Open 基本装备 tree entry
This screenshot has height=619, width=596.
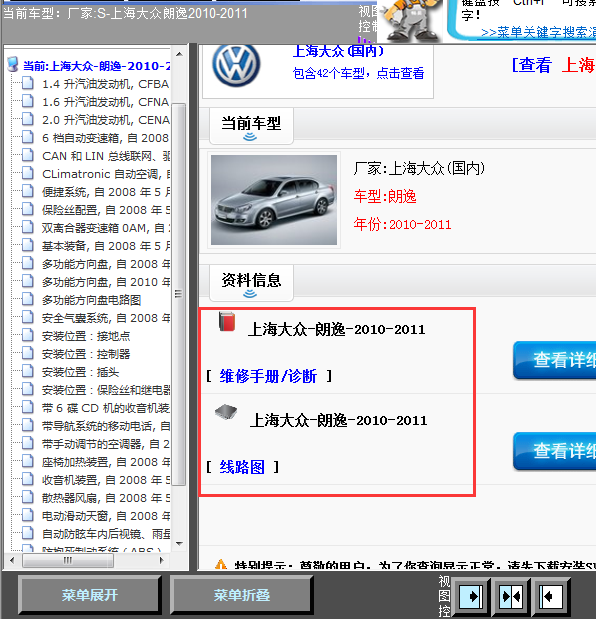(105, 246)
